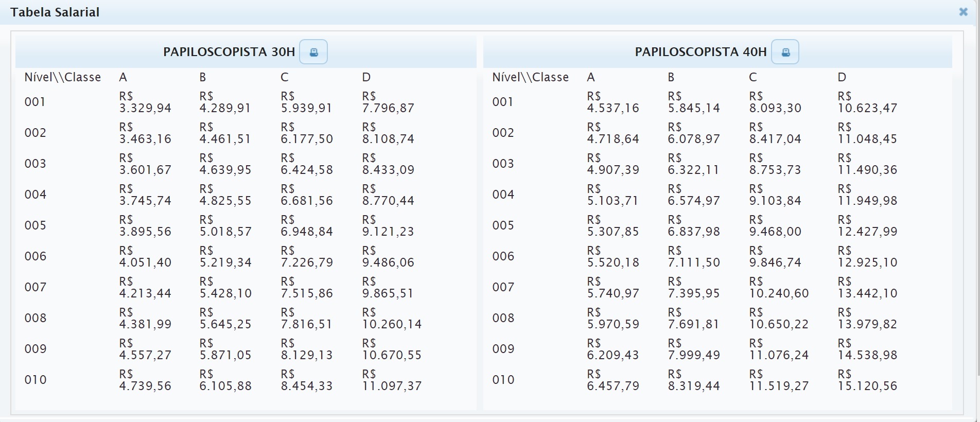Screen dimensions: 980x422
Task: Select level 010 row label in 30H table
Action: (35, 380)
